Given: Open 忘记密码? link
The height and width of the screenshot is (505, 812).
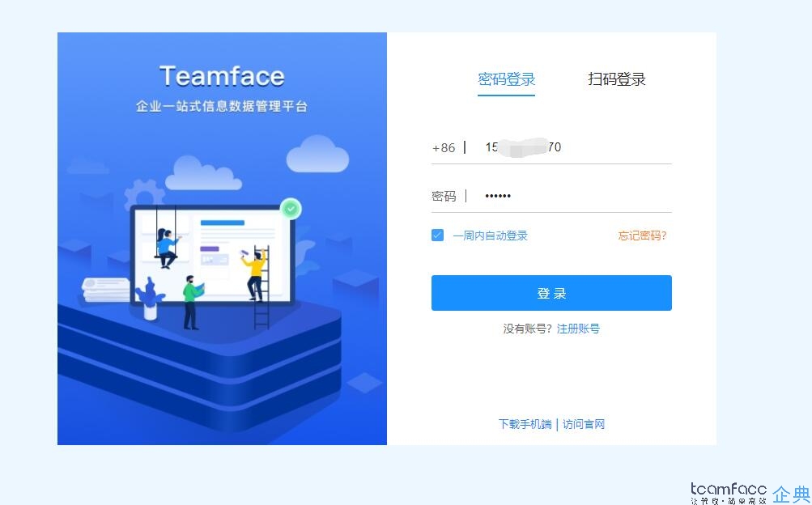Looking at the screenshot, I should click(x=642, y=236).
